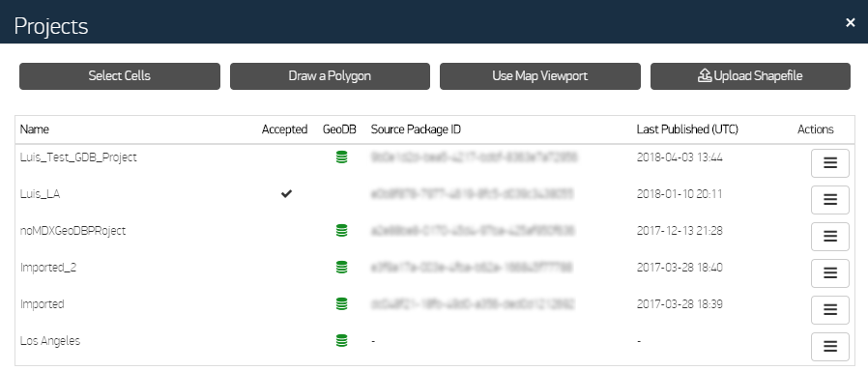Click Last Published (UTC) column header
This screenshot has width=868, height=371.
click(x=687, y=129)
